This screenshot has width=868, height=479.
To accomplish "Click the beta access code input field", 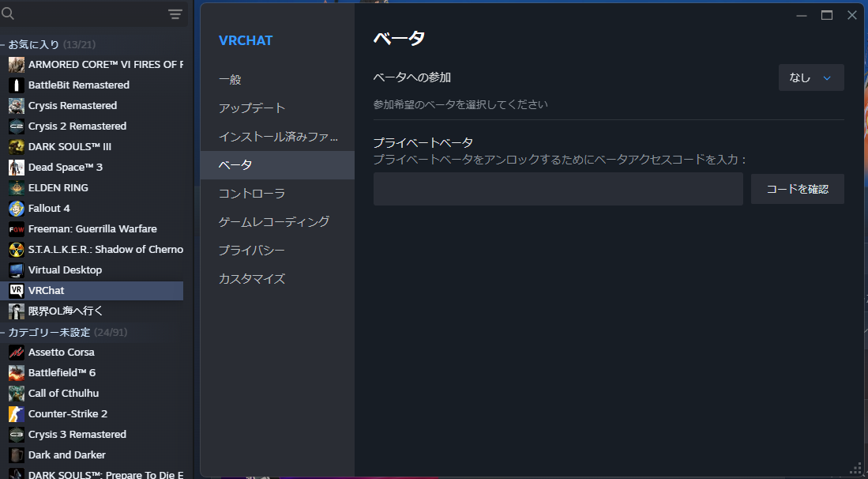I will (558, 189).
